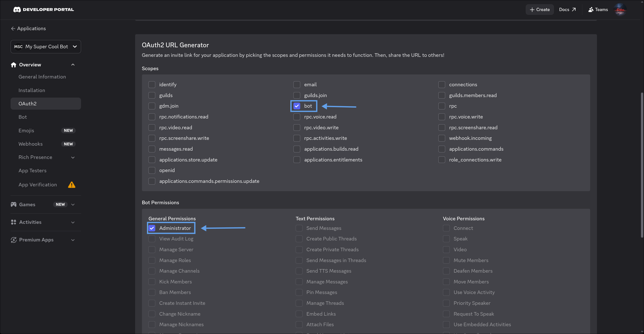Collapse the Overview section chevron
The width and height of the screenshot is (644, 334).
[x=73, y=65]
